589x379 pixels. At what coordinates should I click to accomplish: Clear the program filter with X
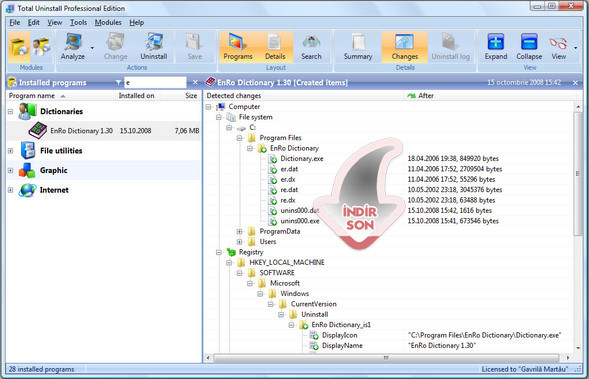pos(195,82)
